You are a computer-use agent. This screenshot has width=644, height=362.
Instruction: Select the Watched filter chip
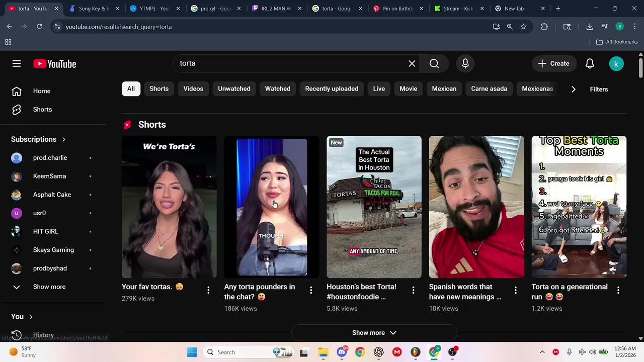click(278, 88)
